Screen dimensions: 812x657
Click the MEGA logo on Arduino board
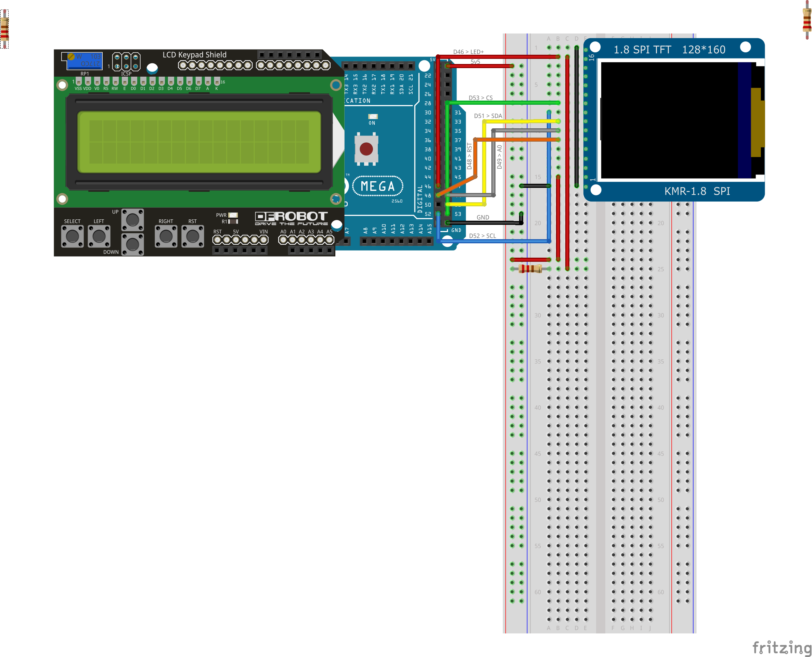click(378, 186)
